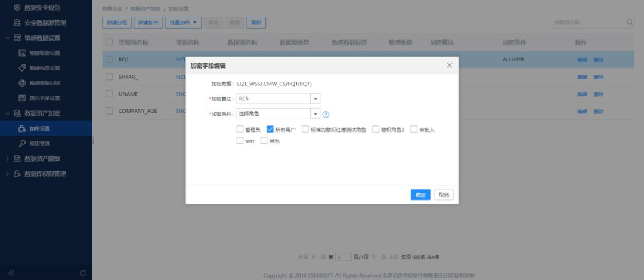Click the help icon beside 加密条件
Image resolution: width=644 pixels, height=280 pixels.
pos(326,115)
